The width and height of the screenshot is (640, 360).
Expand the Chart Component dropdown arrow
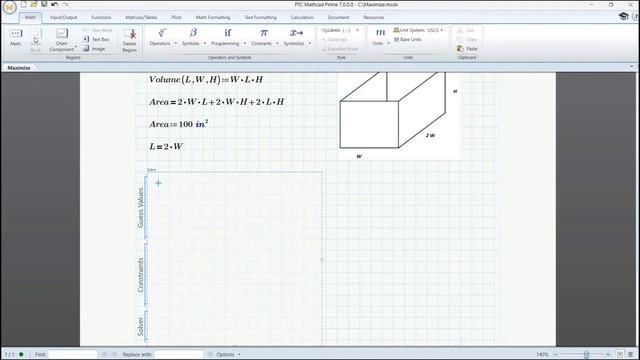click(x=76, y=47)
